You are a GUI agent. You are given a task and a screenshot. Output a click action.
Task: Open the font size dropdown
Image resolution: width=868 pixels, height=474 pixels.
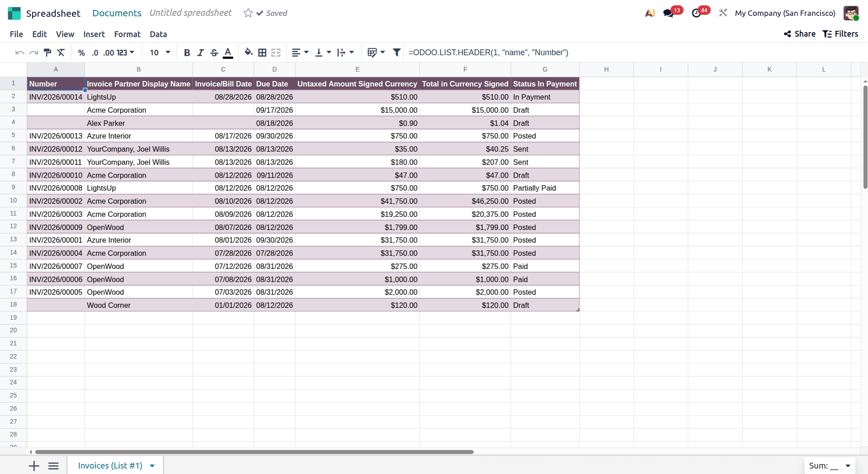(x=160, y=53)
